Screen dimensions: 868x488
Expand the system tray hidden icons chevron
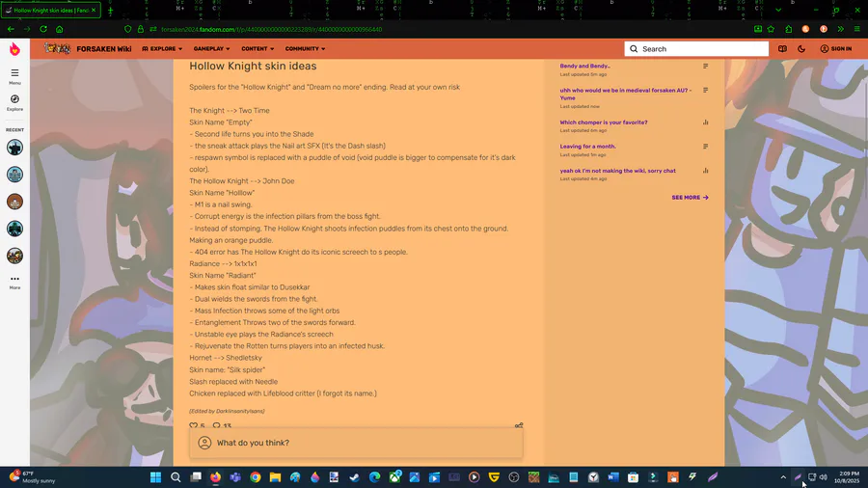click(x=783, y=477)
